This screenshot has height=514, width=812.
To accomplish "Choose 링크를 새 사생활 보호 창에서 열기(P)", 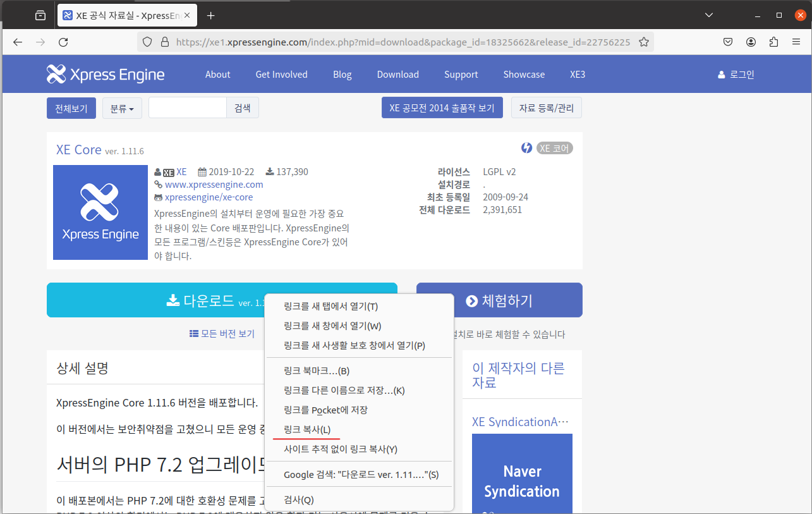I will (359, 346).
